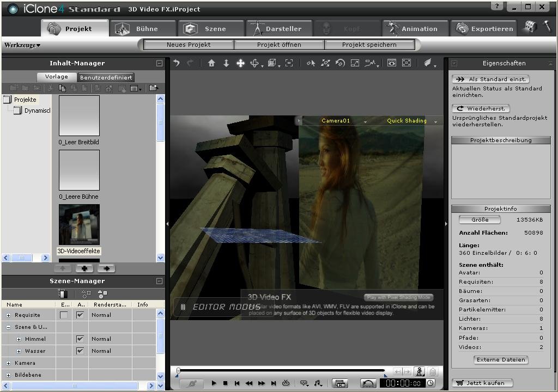Select the Home camera view icon
This screenshot has height=392, width=558.
(x=211, y=63)
